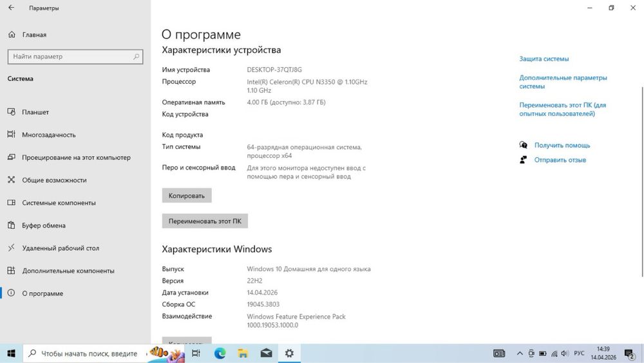Open Task View on the taskbar

point(196,353)
